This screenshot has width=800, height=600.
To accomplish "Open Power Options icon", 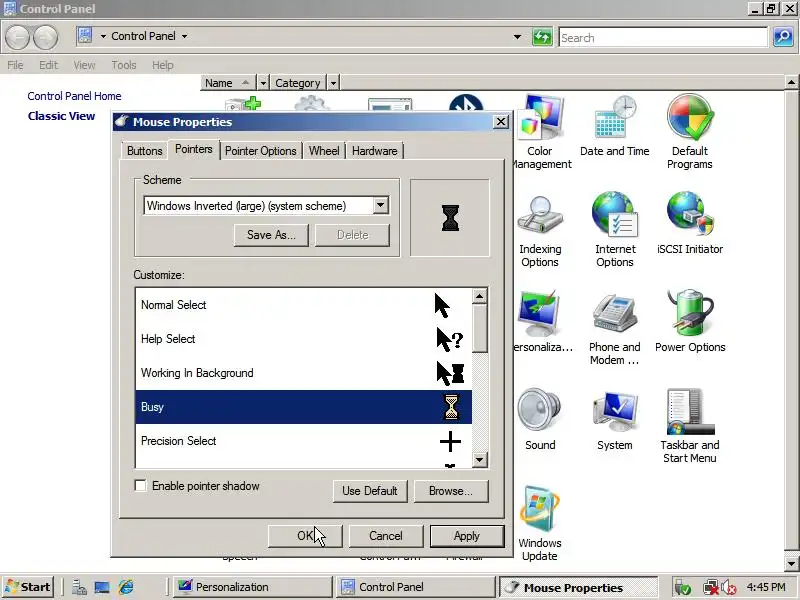I will (690, 321).
